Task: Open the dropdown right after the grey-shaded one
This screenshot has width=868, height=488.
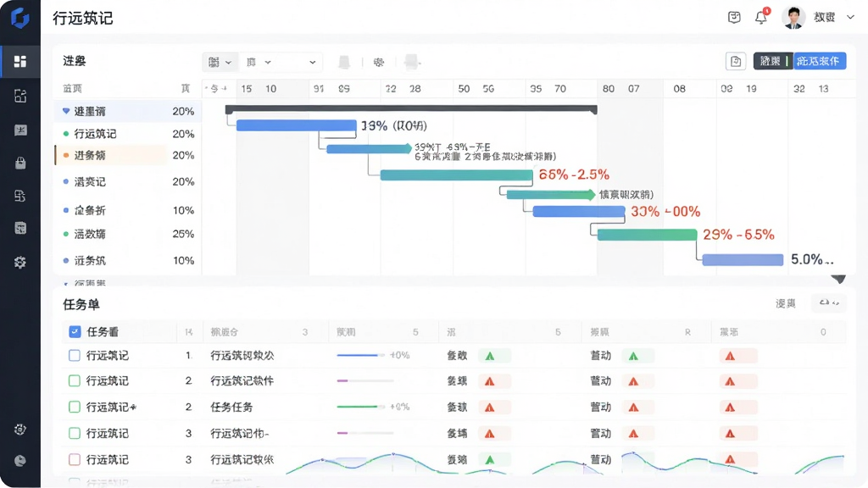Action: point(259,62)
